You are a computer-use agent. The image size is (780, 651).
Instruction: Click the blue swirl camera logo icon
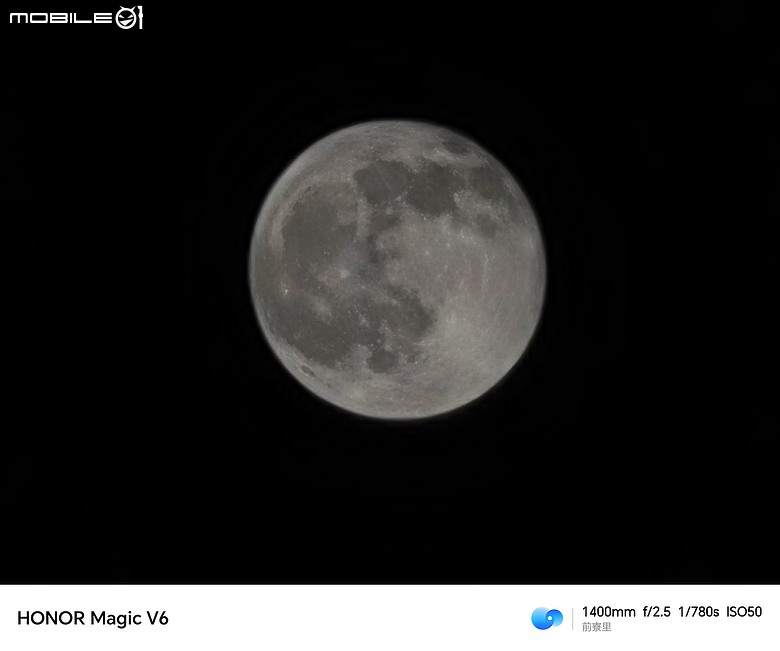[x=547, y=618]
